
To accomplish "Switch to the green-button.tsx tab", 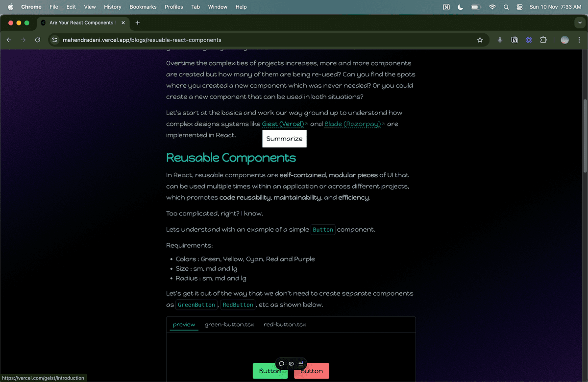I will pos(229,324).
